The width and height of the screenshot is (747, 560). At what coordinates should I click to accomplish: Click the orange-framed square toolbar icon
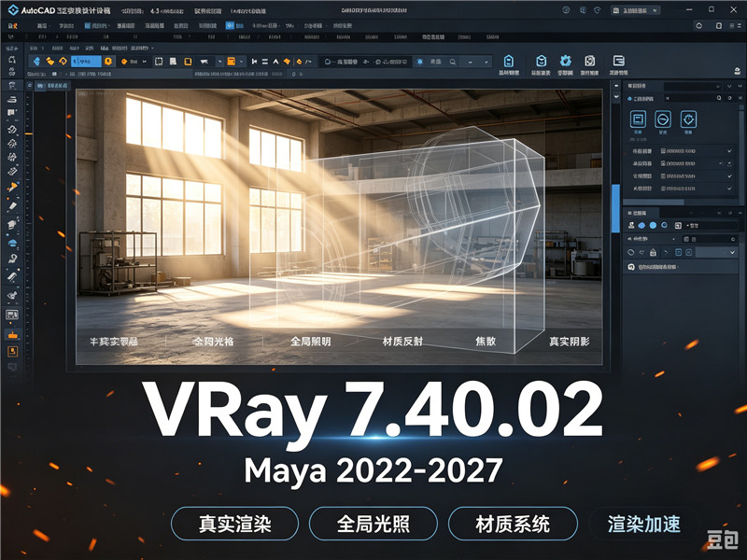pyautogui.click(x=189, y=62)
